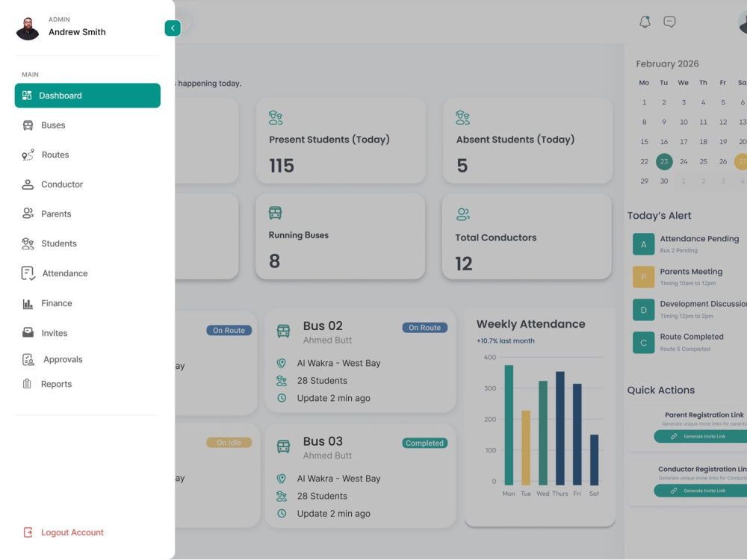The height and width of the screenshot is (560, 747).
Task: Click the Dashboard grid icon
Action: pyautogui.click(x=27, y=96)
